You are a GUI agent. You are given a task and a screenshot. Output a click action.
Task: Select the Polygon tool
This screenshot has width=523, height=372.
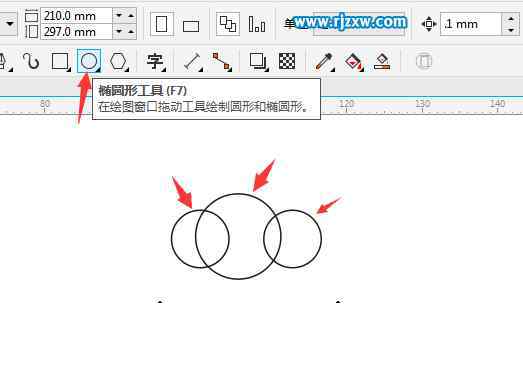[x=118, y=61]
